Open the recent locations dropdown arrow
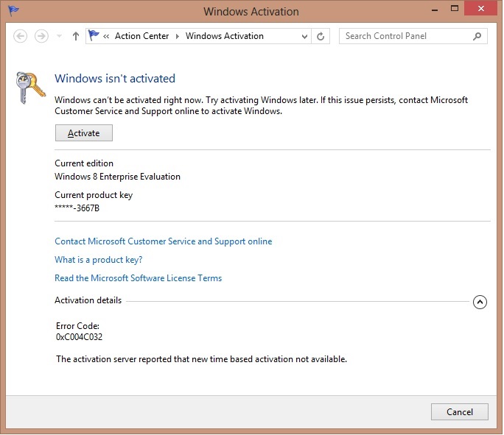 pos(59,37)
